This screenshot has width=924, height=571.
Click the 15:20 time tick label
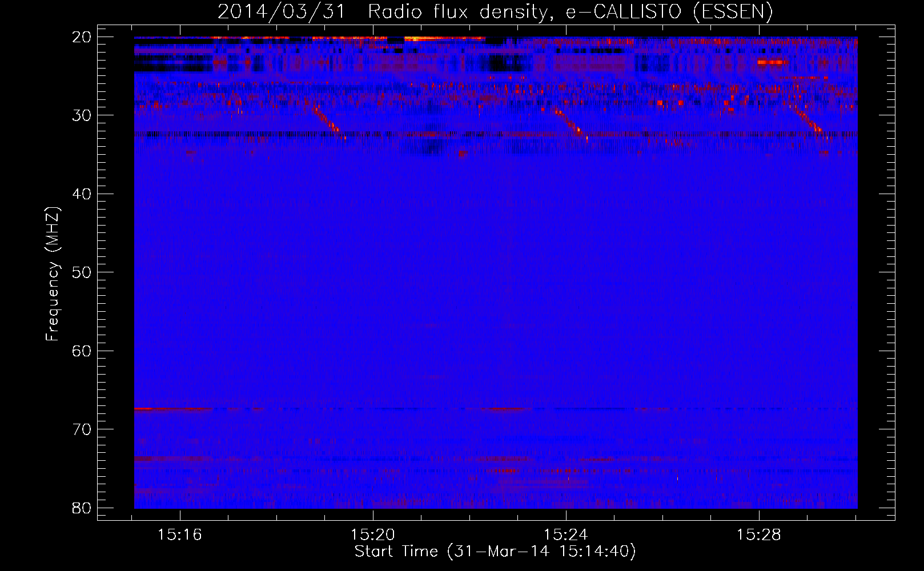(373, 535)
